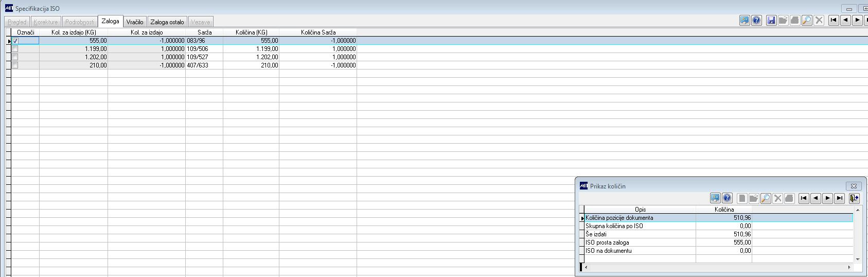This screenshot has height=277, width=868.
Task: Select Sarža cell 109/506
Action: point(204,49)
